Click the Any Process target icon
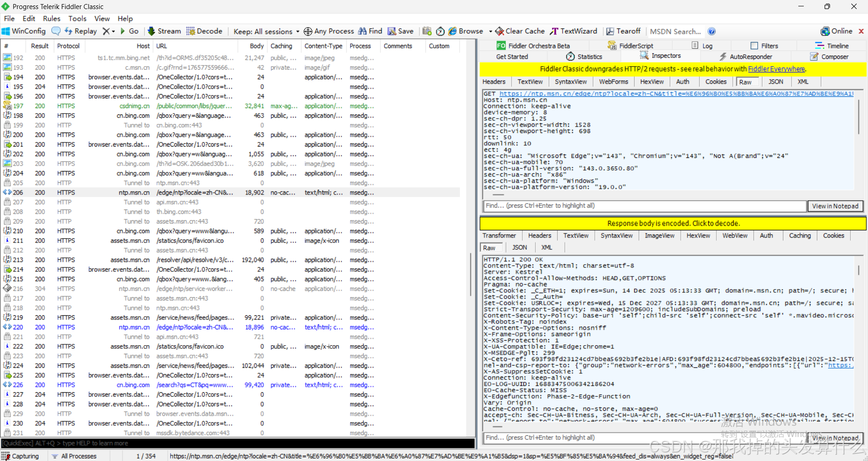The height and width of the screenshot is (461, 868). coord(308,31)
